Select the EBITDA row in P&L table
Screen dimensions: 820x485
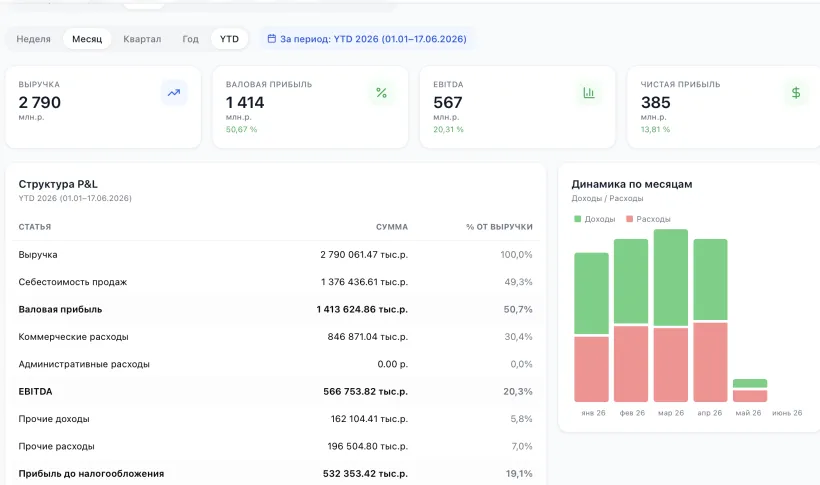pyautogui.click(x=276, y=391)
